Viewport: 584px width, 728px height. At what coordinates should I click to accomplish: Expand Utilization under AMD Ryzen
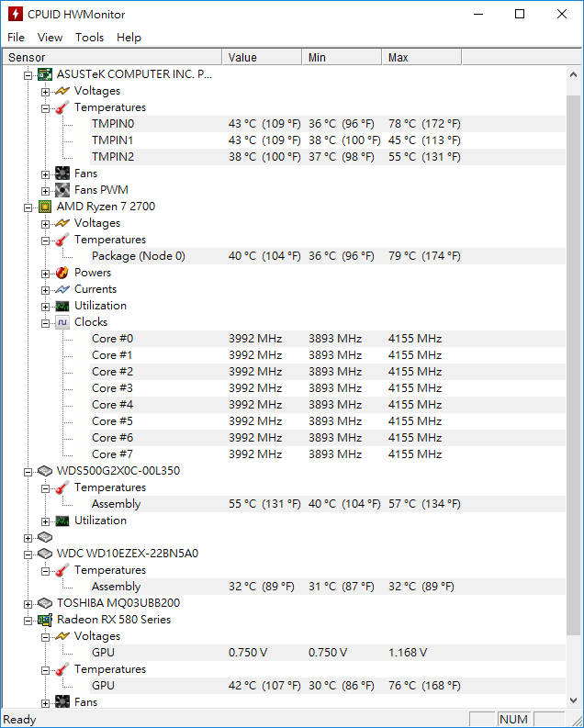[45, 307]
